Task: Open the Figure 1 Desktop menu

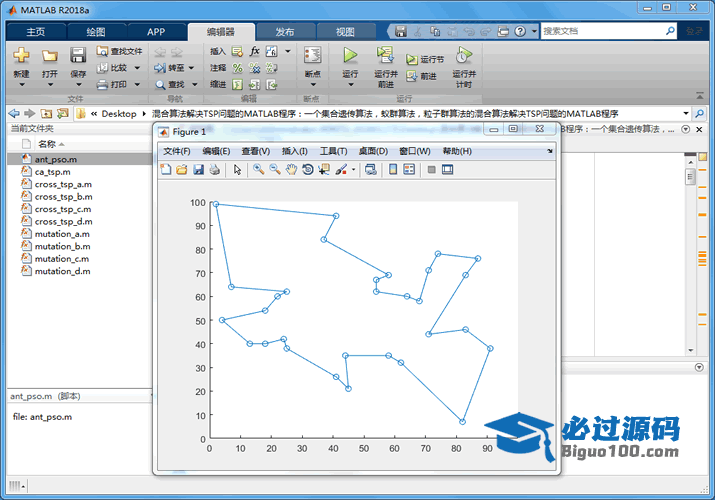Action: coord(373,151)
